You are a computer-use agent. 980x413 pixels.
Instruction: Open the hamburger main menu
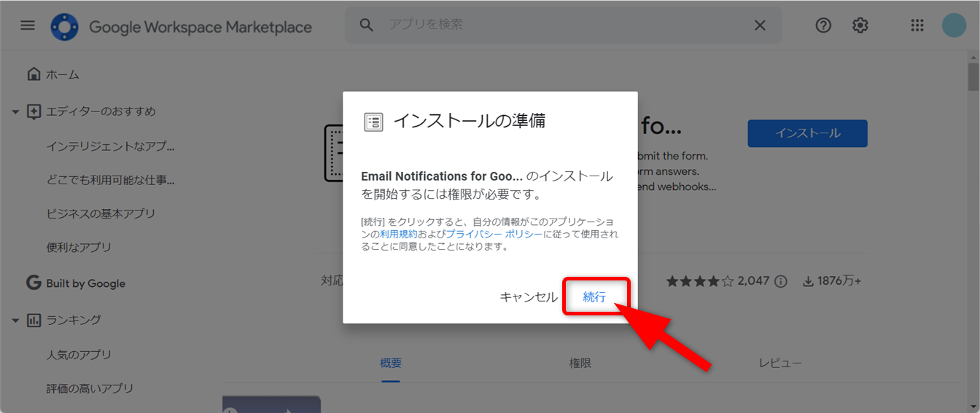[x=28, y=25]
